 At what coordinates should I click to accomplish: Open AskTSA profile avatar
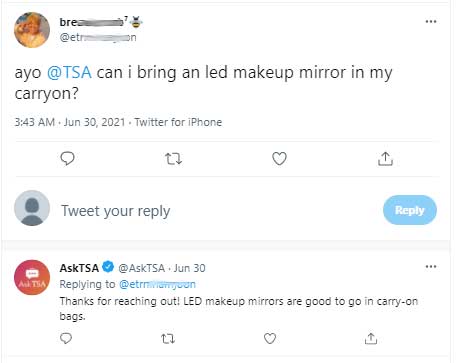(32, 277)
